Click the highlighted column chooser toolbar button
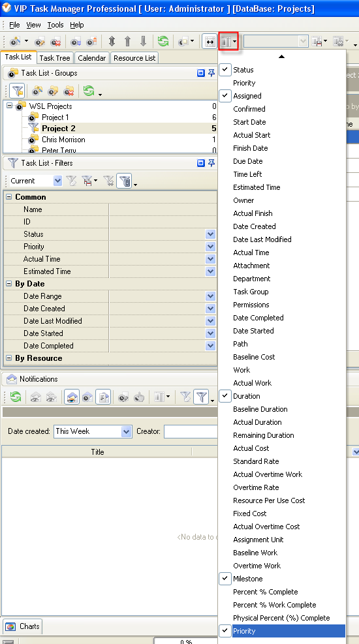 pos(228,42)
